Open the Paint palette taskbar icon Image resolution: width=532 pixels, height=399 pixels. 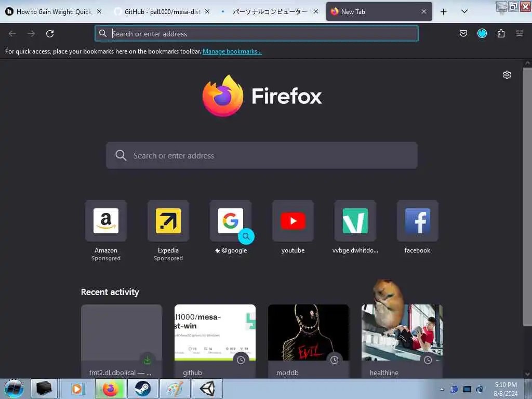(x=175, y=389)
